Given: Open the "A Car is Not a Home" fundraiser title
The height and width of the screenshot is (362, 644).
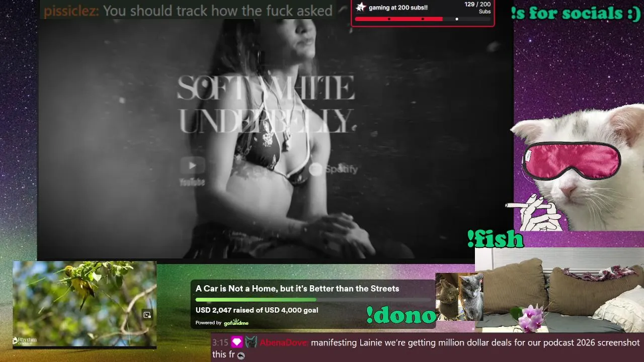Looking at the screenshot, I should click(297, 289).
